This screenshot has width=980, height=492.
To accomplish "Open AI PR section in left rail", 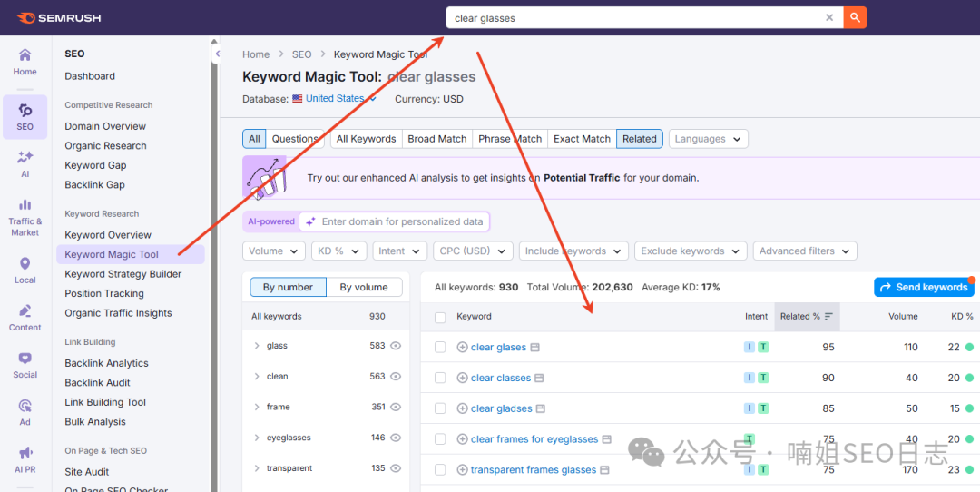I will (x=25, y=460).
